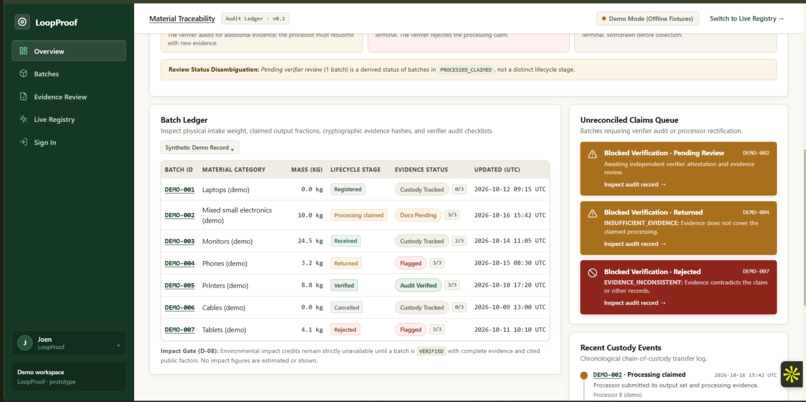
Task: Click the Audit Verified evidence status badge
Action: click(418, 285)
